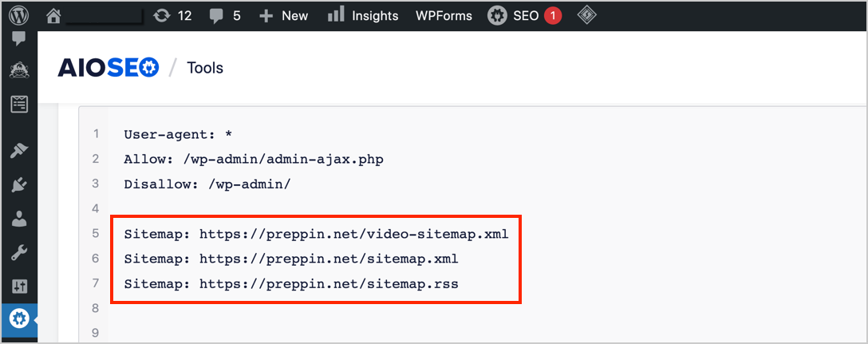Open Comments in the sidebar
Viewport: 868px width, 344px height.
[18, 38]
